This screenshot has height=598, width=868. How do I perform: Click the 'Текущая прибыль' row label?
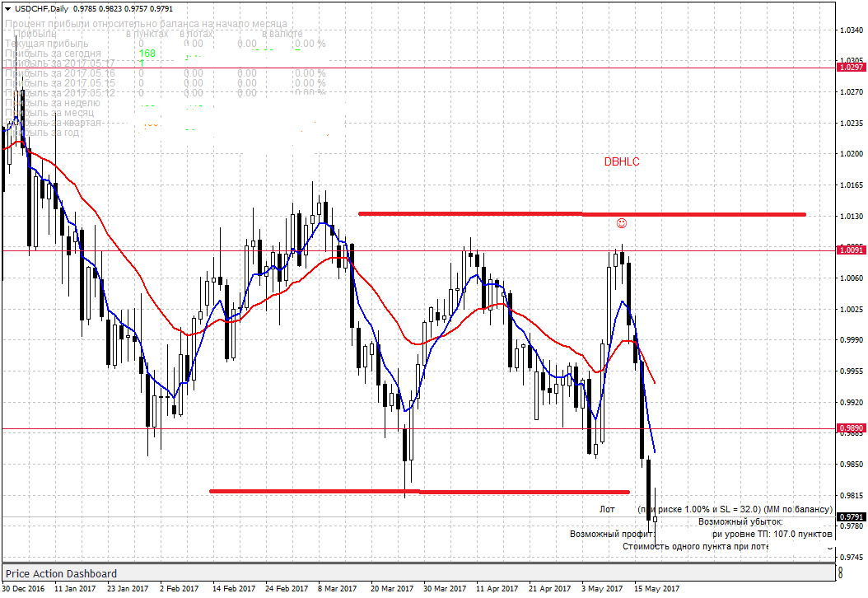point(46,43)
